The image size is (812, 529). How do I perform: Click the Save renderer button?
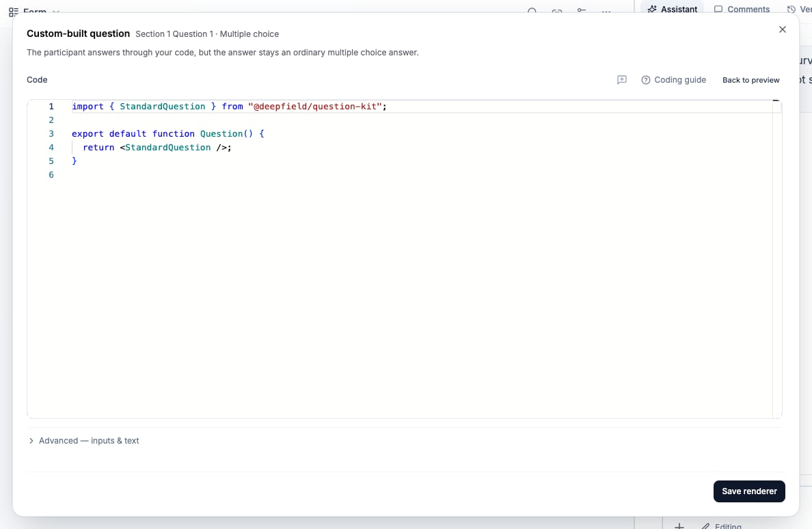[x=749, y=491]
